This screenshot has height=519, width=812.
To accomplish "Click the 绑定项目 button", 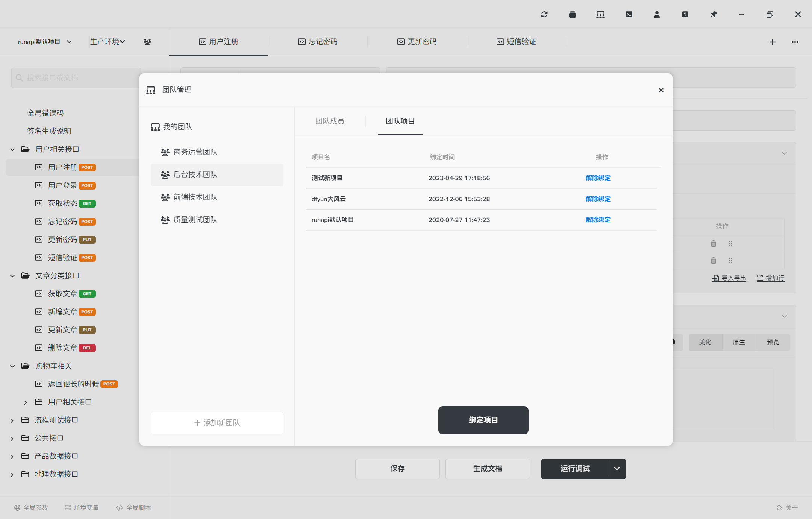I will click(483, 420).
